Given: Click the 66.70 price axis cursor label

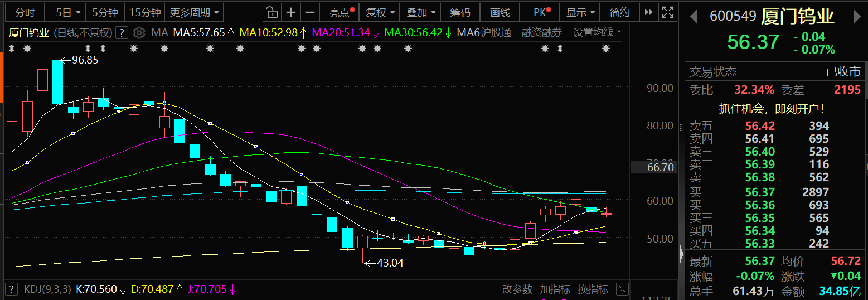Looking at the screenshot, I should (x=654, y=167).
